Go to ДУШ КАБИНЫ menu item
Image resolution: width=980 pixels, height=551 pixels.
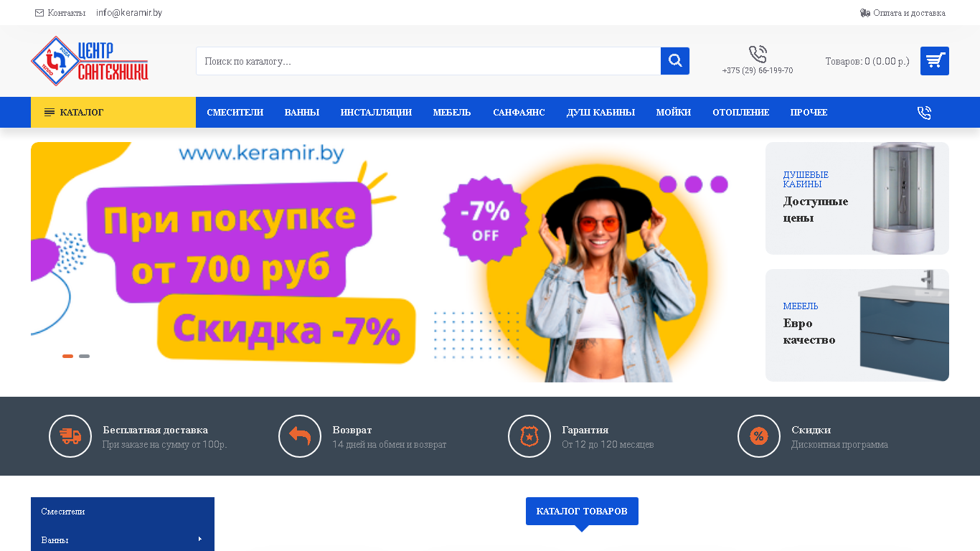600,113
